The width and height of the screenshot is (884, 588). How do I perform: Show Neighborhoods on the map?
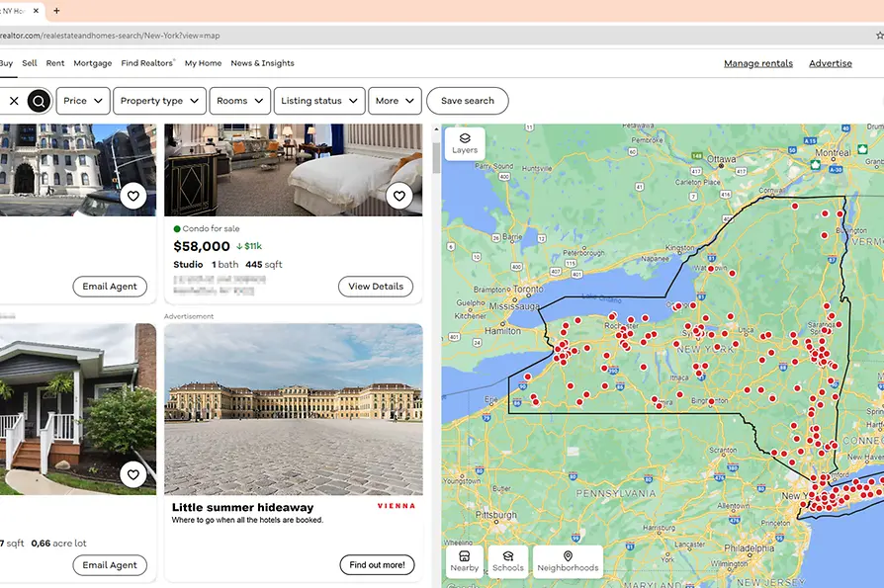click(x=568, y=561)
